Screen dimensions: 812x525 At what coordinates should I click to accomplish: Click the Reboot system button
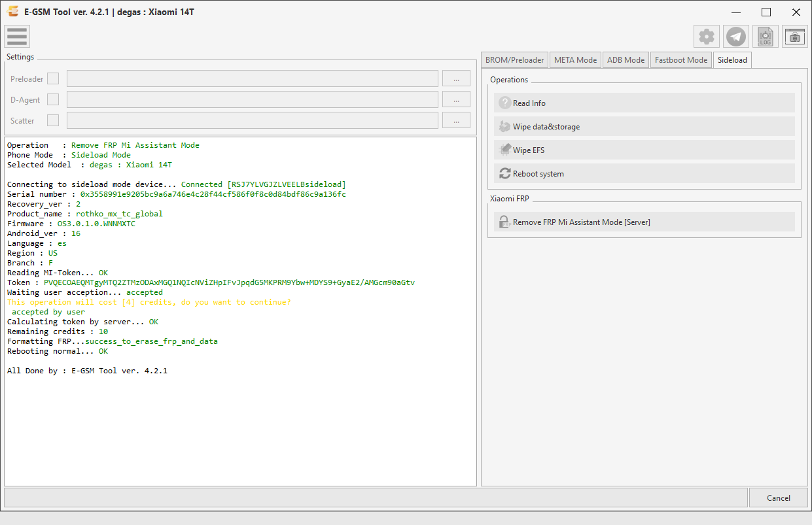point(644,173)
